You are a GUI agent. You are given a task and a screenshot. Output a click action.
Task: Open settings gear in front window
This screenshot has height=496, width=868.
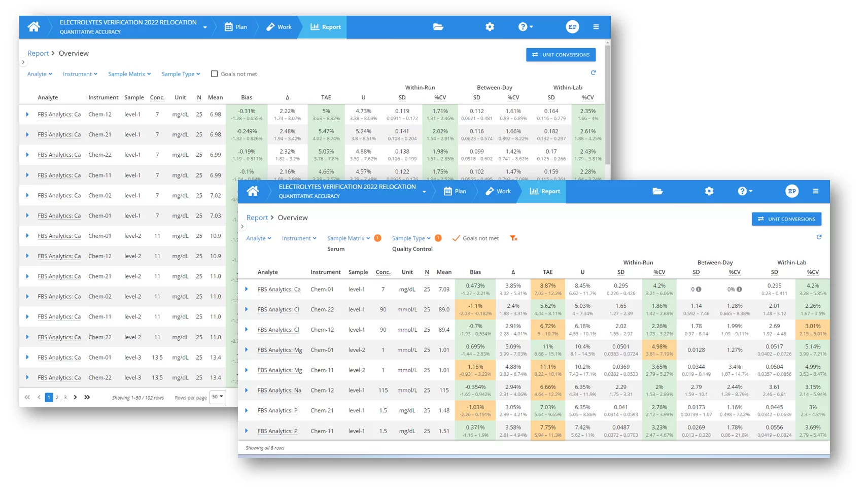click(x=709, y=191)
